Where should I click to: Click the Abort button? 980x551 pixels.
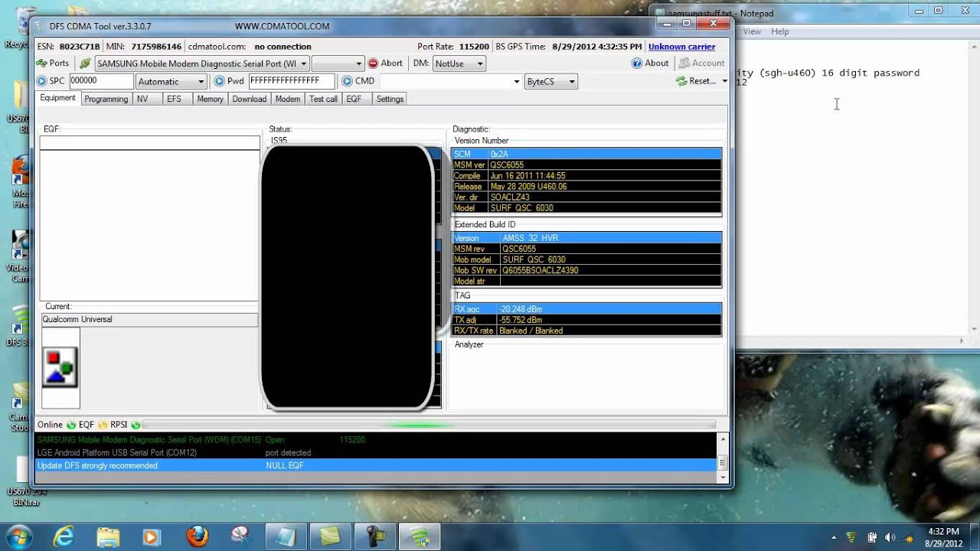click(385, 64)
